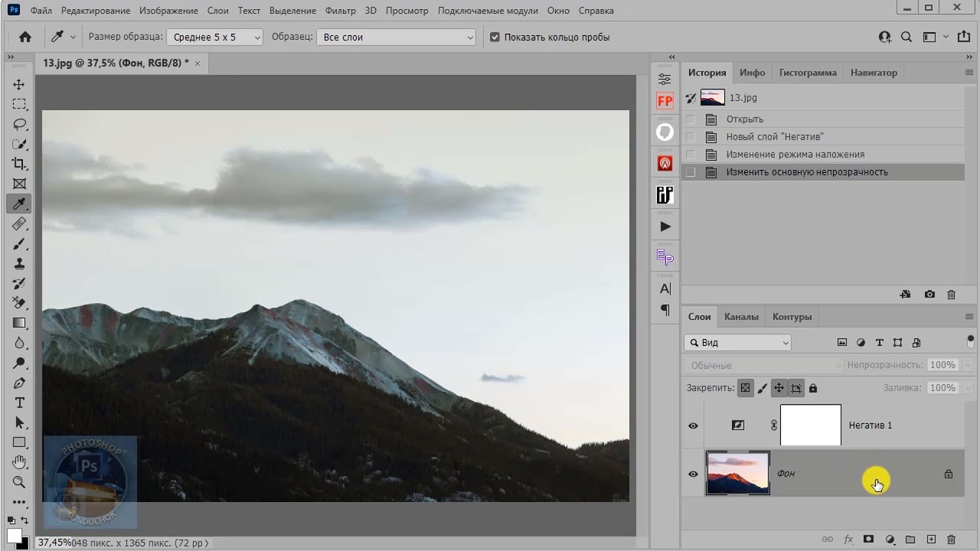Image resolution: width=980 pixels, height=551 pixels.
Task: Select the Crop tool
Action: click(19, 164)
